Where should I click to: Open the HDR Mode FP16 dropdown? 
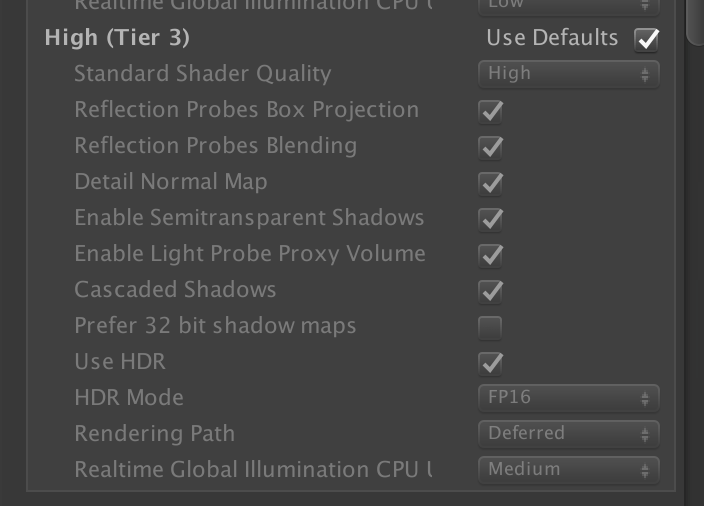[568, 398]
